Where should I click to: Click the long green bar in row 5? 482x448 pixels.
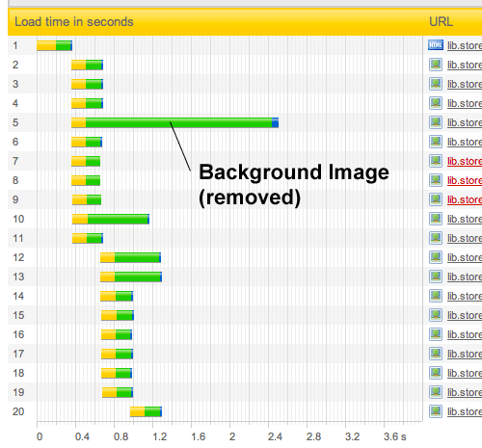point(178,122)
